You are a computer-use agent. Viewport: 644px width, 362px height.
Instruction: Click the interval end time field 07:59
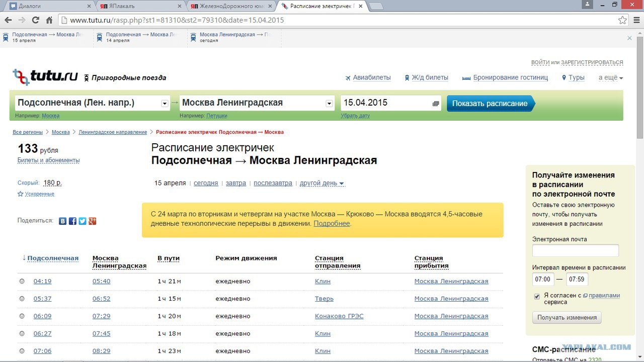577,279
